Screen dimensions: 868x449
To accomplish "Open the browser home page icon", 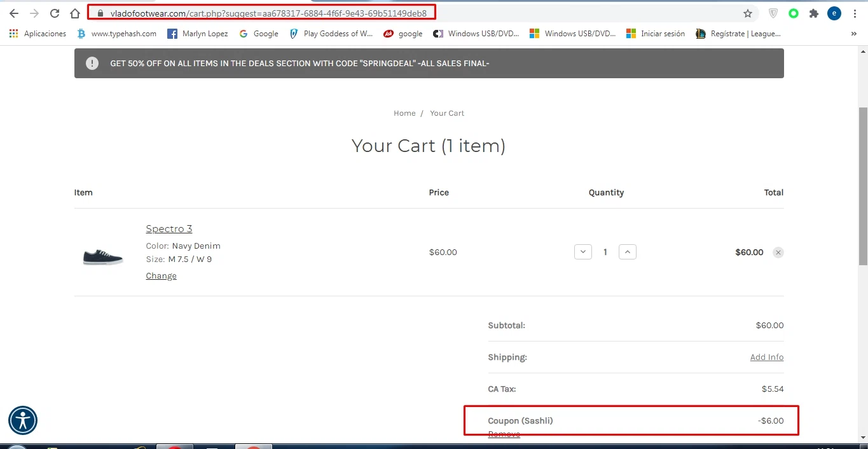I will pos(75,13).
